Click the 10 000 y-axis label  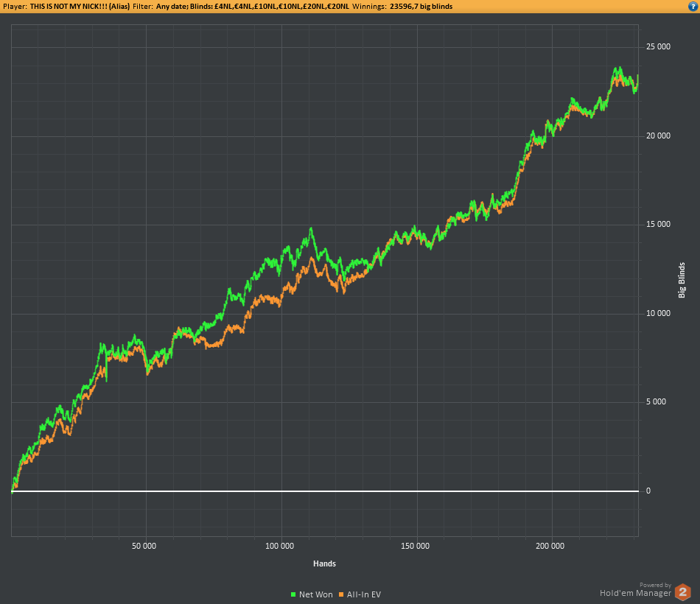[x=658, y=313]
